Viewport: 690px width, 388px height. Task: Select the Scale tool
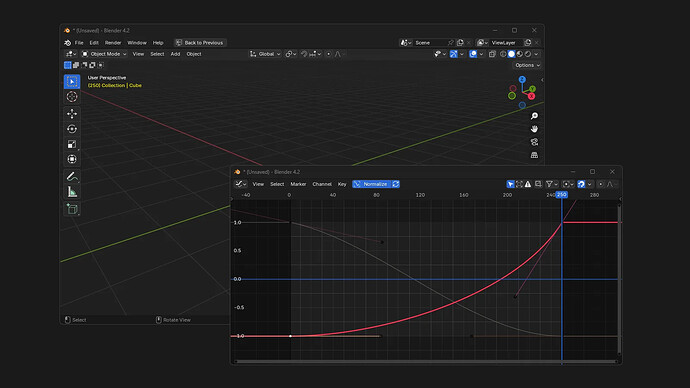point(72,144)
